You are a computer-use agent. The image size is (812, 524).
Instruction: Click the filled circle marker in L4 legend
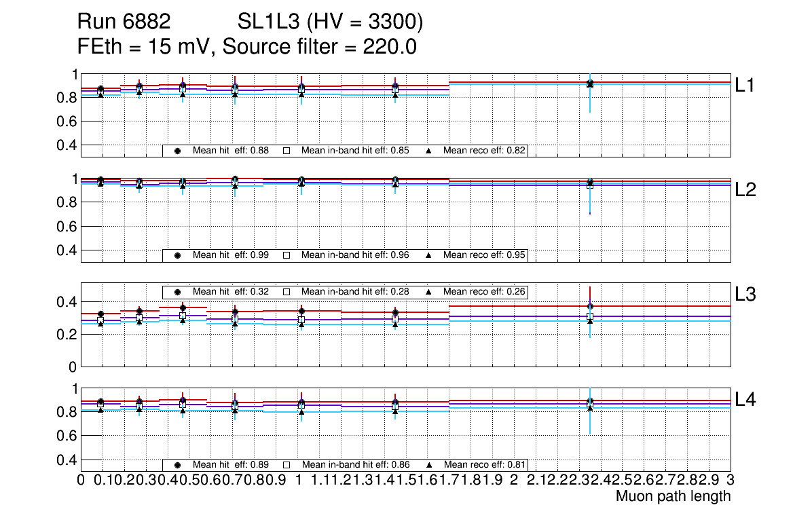pos(177,465)
